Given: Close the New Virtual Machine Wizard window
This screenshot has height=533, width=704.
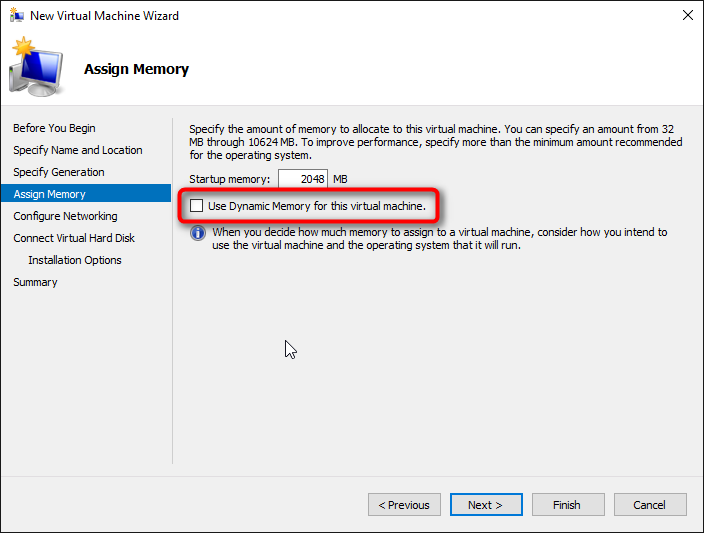Looking at the screenshot, I should pos(687,15).
